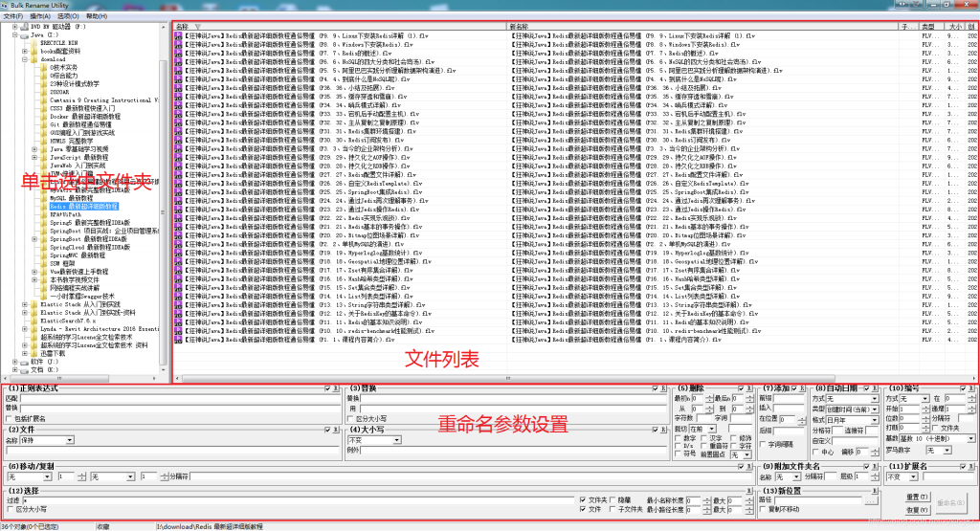Sort the file list by the 名称 column header
The height and width of the screenshot is (531, 980).
pos(339,27)
